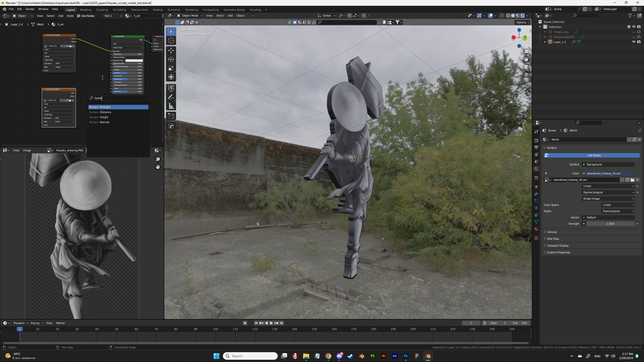Activate the Measure tool

tap(171, 106)
